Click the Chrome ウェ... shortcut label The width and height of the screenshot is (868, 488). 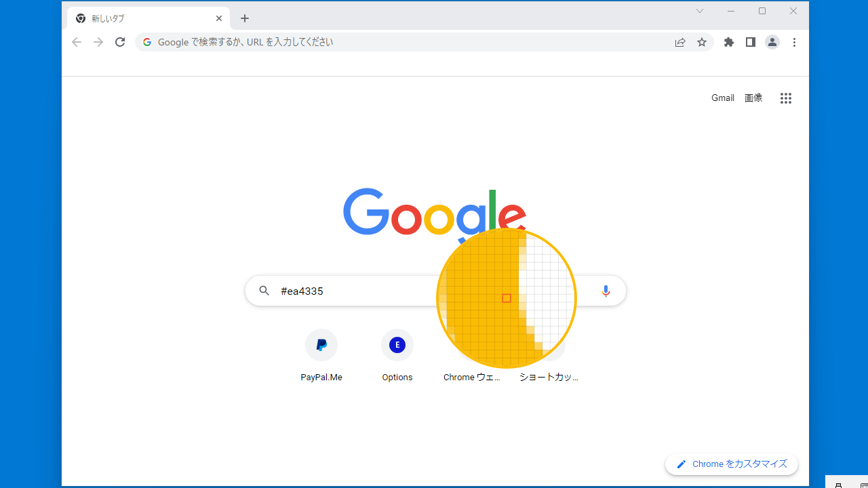pyautogui.click(x=472, y=378)
